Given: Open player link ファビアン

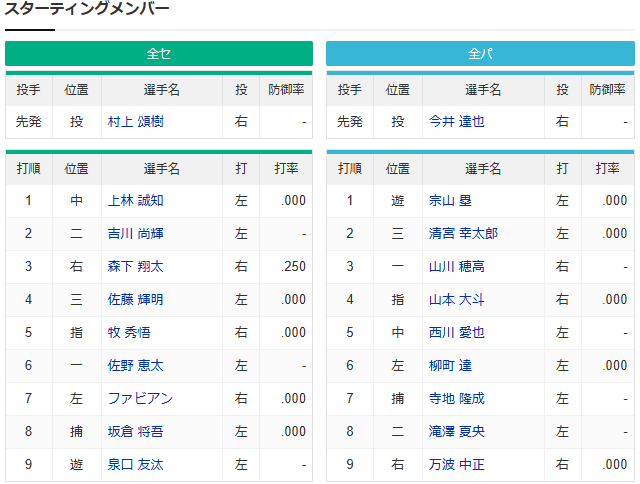Looking at the screenshot, I should 140,399.
